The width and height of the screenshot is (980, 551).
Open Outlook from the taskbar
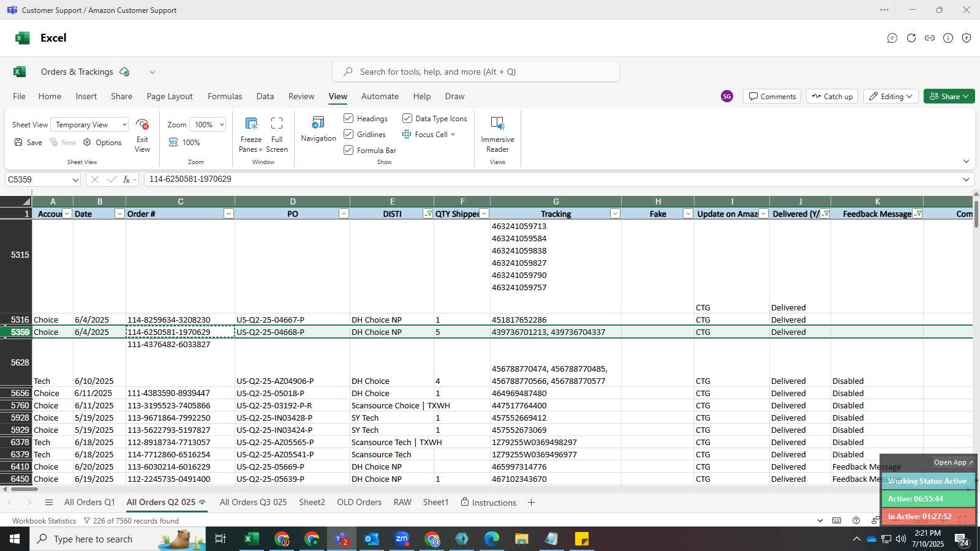tap(372, 539)
